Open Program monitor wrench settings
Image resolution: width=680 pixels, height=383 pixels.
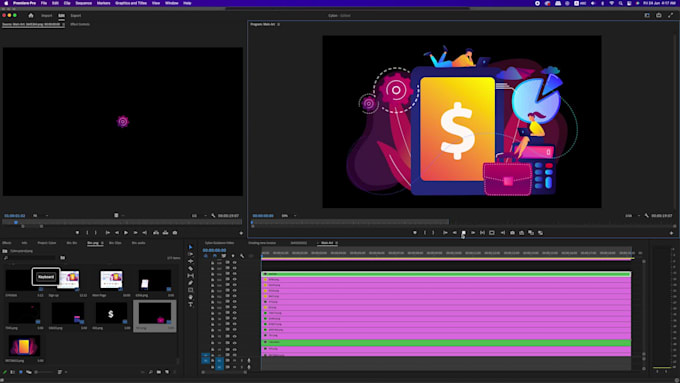(x=647, y=216)
